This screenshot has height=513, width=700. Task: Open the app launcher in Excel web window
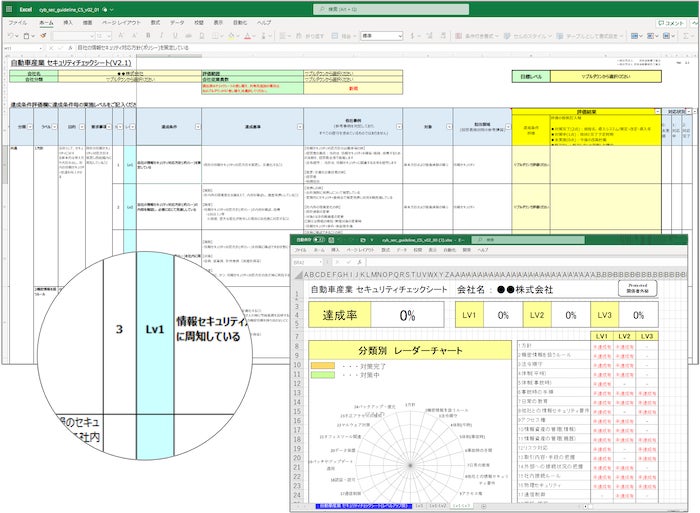9,9
